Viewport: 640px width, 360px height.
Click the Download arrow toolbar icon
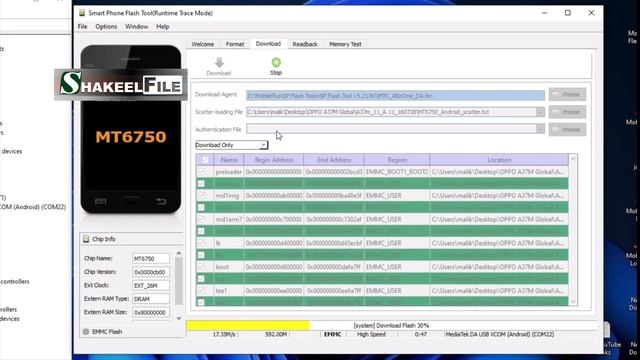pos(219,62)
